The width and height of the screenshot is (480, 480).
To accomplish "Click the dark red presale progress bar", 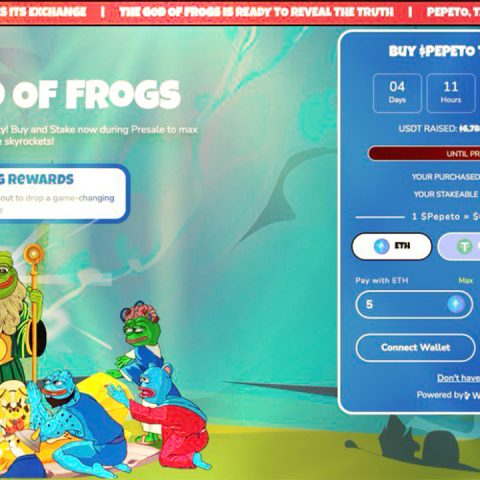I will [x=424, y=154].
